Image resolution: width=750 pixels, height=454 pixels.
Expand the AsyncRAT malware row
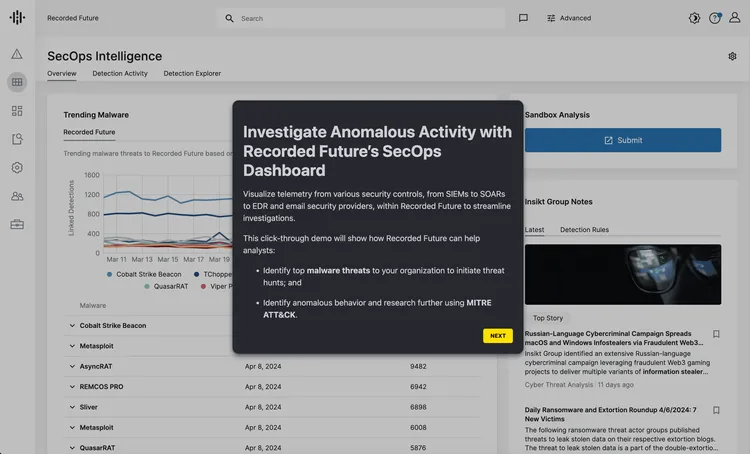(71, 366)
